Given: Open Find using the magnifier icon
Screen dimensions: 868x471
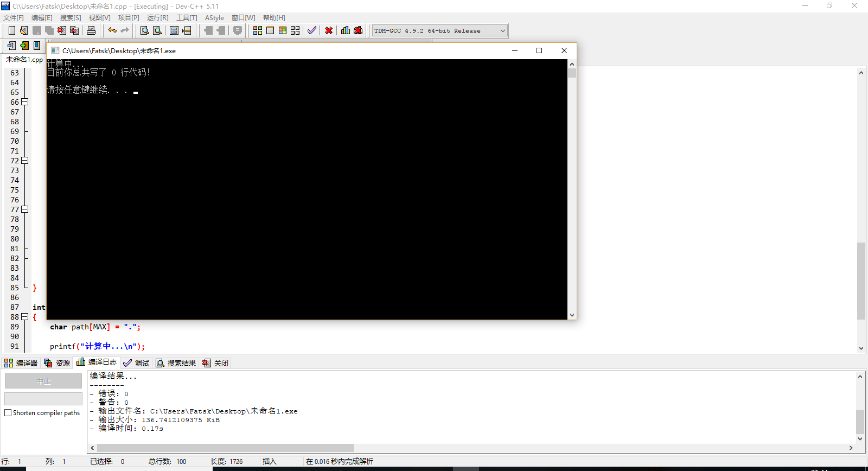Looking at the screenshot, I should pyautogui.click(x=145, y=30).
